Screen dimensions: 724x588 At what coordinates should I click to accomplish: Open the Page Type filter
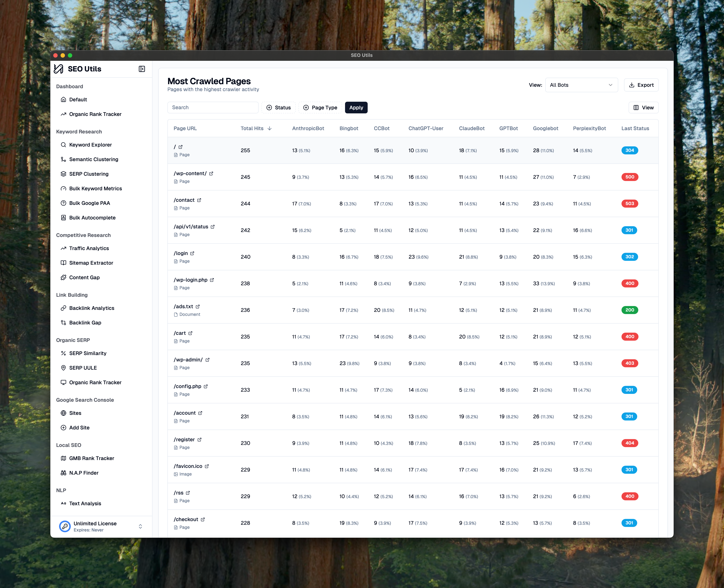point(320,108)
